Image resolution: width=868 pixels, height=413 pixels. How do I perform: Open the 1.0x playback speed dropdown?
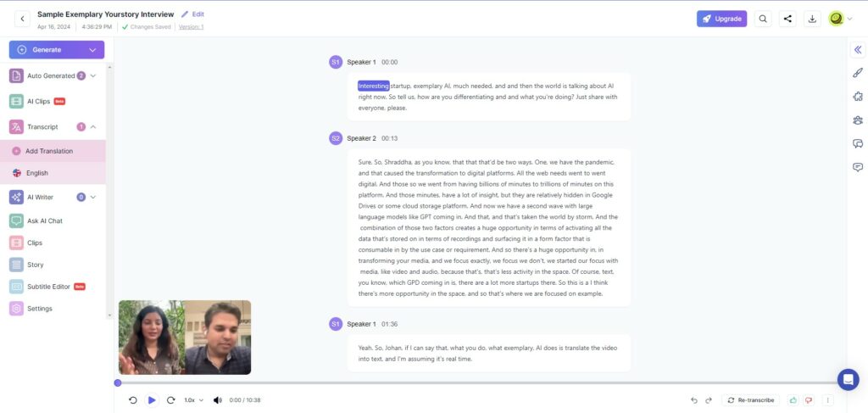(x=194, y=400)
